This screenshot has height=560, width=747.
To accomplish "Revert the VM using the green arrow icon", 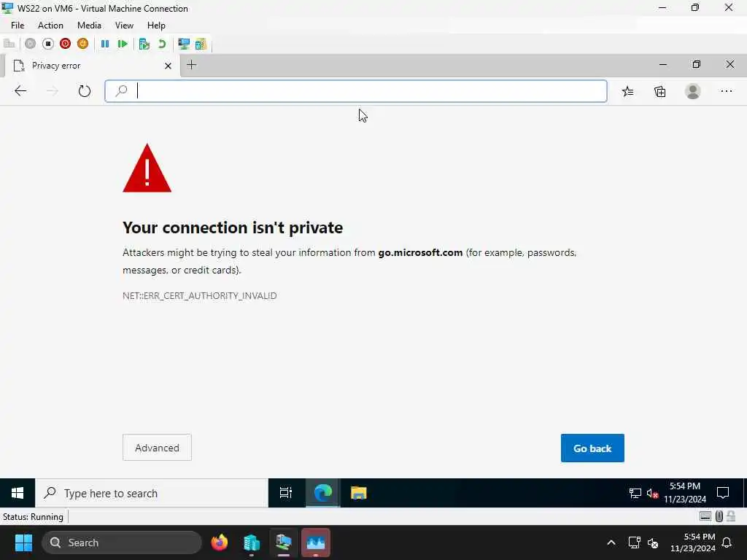I will tap(162, 44).
